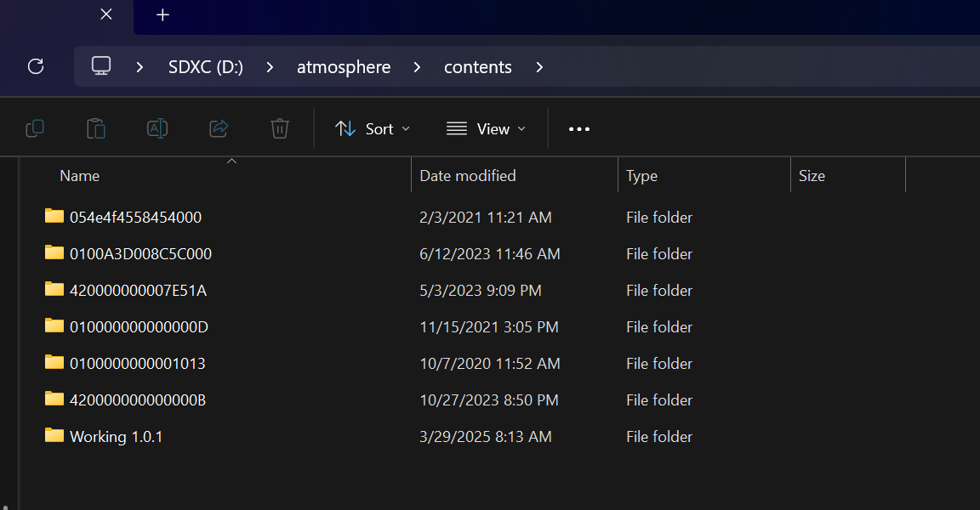This screenshot has height=510, width=980.
Task: Sort by Type column header
Action: (641, 176)
